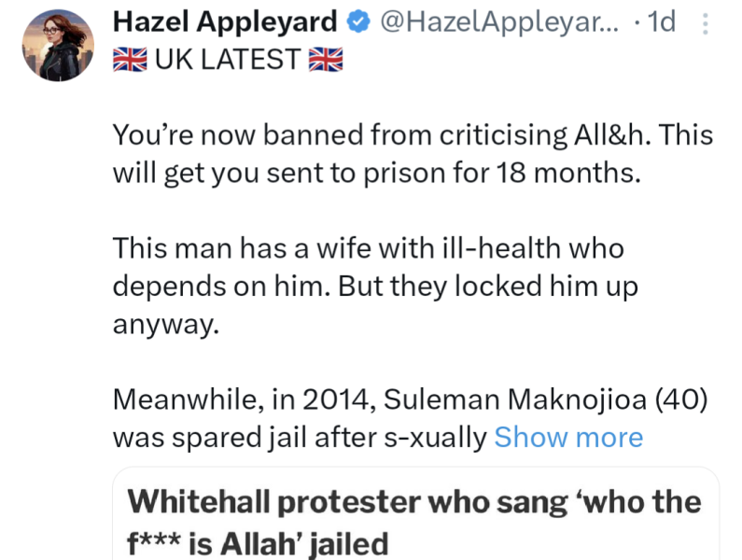Click the UK flag emoji before 'UK LATEST'

[x=128, y=60]
